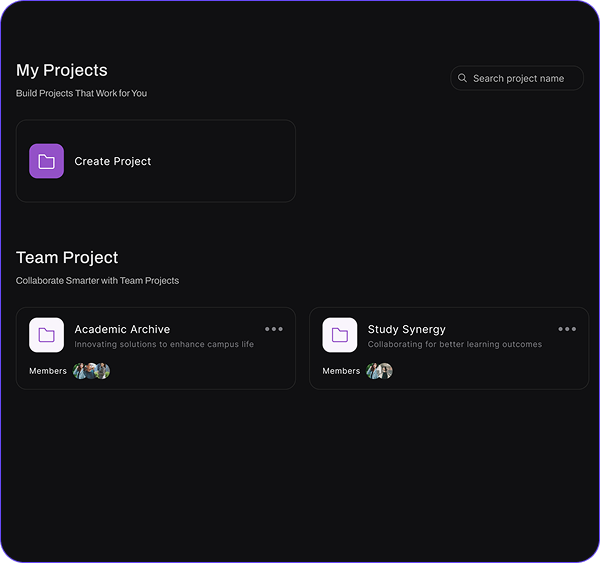Click the Members label in Academic Archive
The height and width of the screenshot is (563, 600).
coord(48,371)
